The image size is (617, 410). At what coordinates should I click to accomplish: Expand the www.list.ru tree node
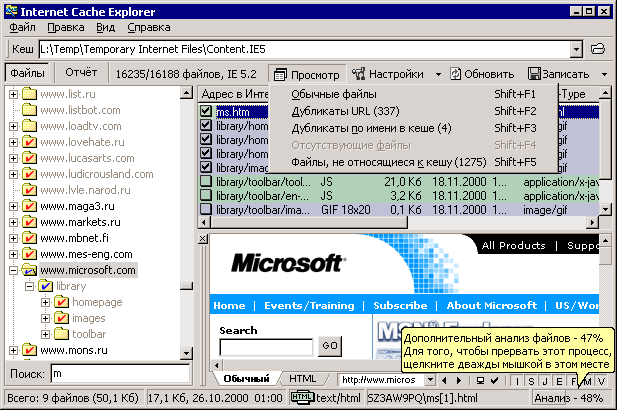13,94
